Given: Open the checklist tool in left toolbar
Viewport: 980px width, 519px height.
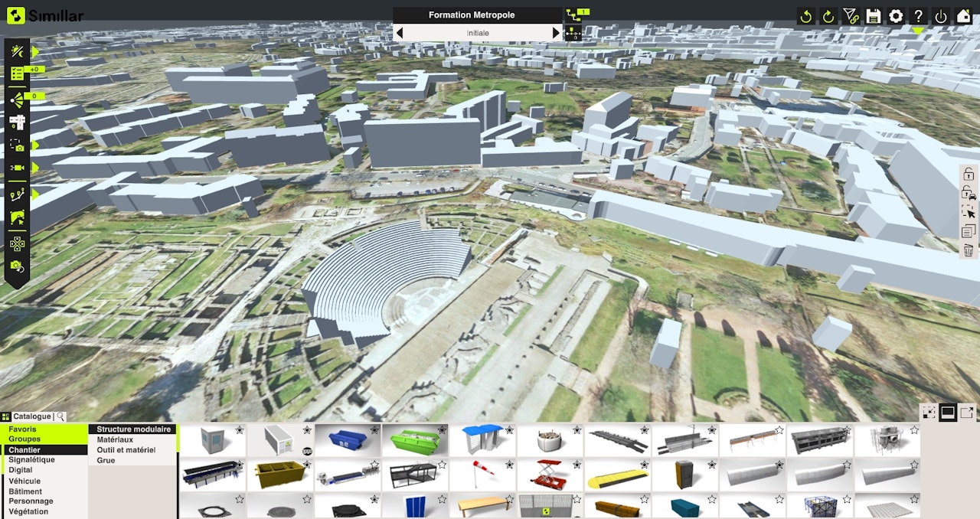Looking at the screenshot, I should click(17, 74).
